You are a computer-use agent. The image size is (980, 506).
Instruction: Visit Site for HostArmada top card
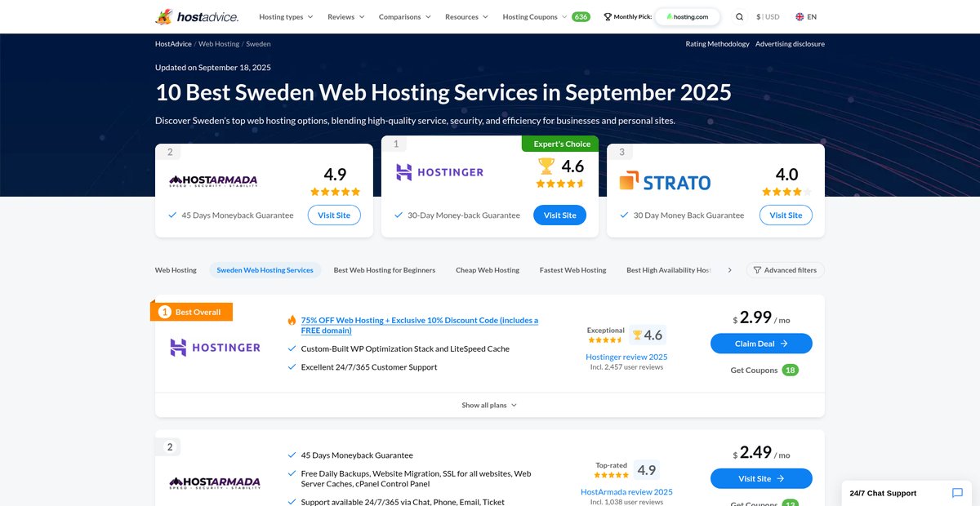pyautogui.click(x=334, y=215)
